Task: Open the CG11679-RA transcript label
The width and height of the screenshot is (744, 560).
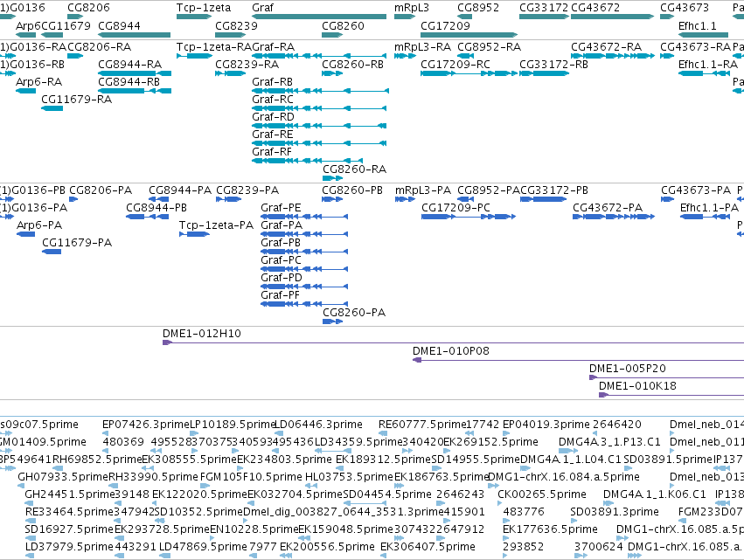Action: (x=76, y=100)
